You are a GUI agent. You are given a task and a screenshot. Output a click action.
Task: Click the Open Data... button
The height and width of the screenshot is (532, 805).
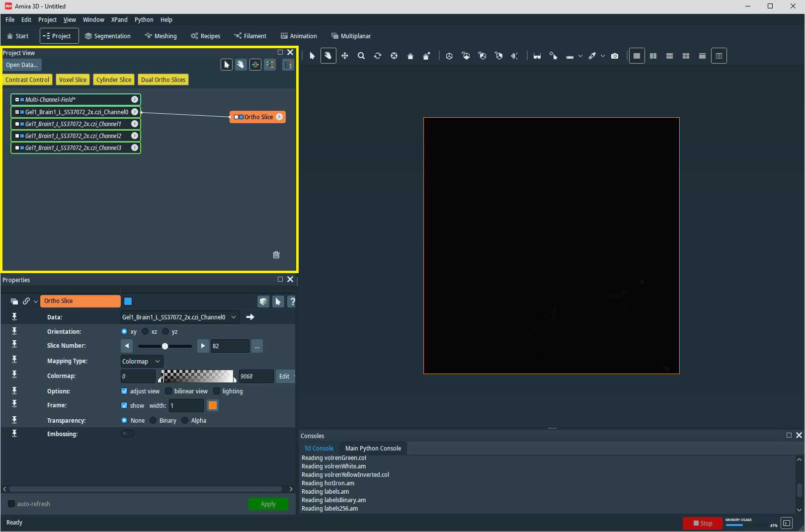click(22, 65)
